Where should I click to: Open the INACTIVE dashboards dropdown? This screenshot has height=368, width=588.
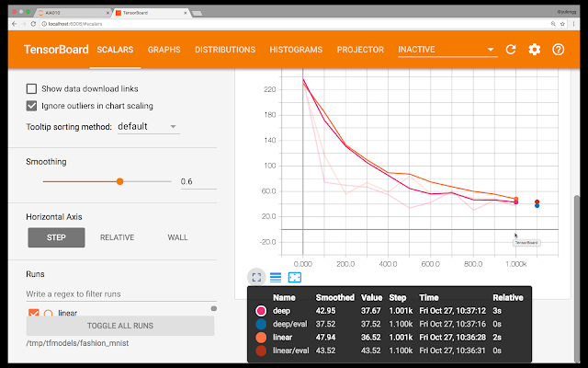(x=447, y=50)
